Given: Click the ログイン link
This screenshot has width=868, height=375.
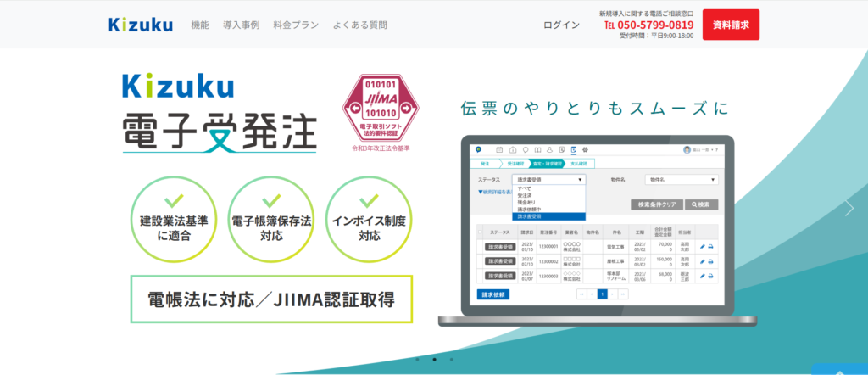Looking at the screenshot, I should pyautogui.click(x=561, y=25).
